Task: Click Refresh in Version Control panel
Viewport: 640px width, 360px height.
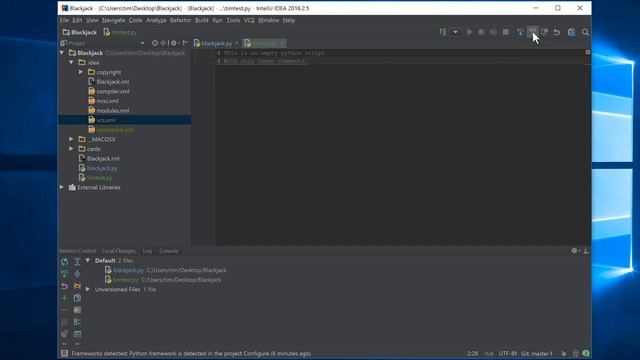Action: [64, 262]
